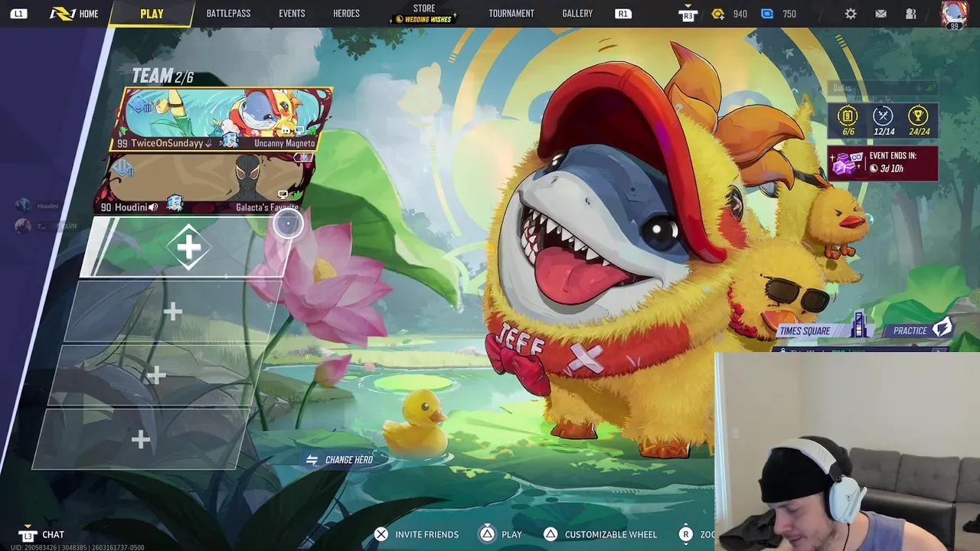Click the cross button Invite icon
The width and height of the screenshot is (980, 551).
tap(381, 535)
